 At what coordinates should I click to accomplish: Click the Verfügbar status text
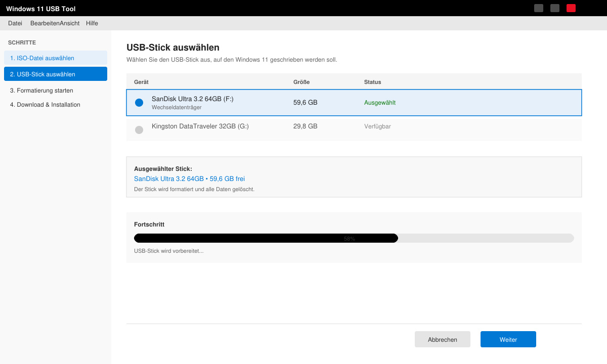point(377,126)
